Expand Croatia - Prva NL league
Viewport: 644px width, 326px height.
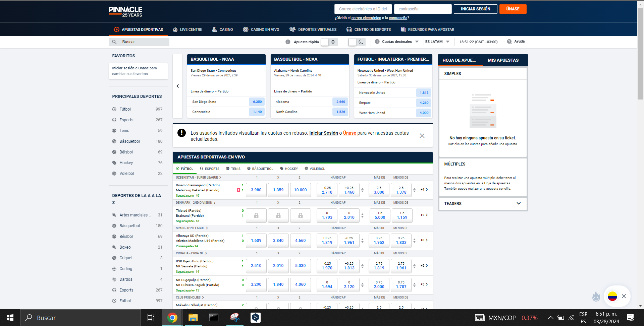tap(192, 253)
